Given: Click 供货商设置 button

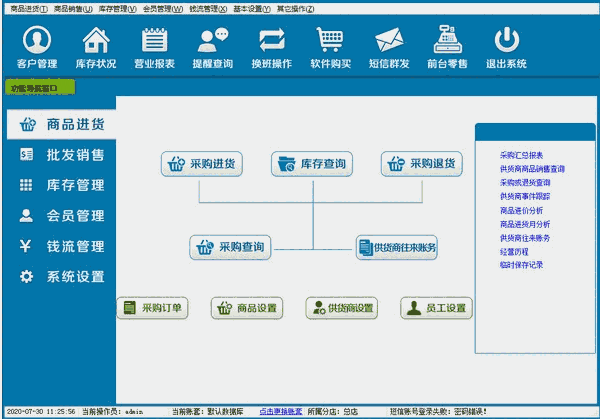Looking at the screenshot, I should click(342, 308).
